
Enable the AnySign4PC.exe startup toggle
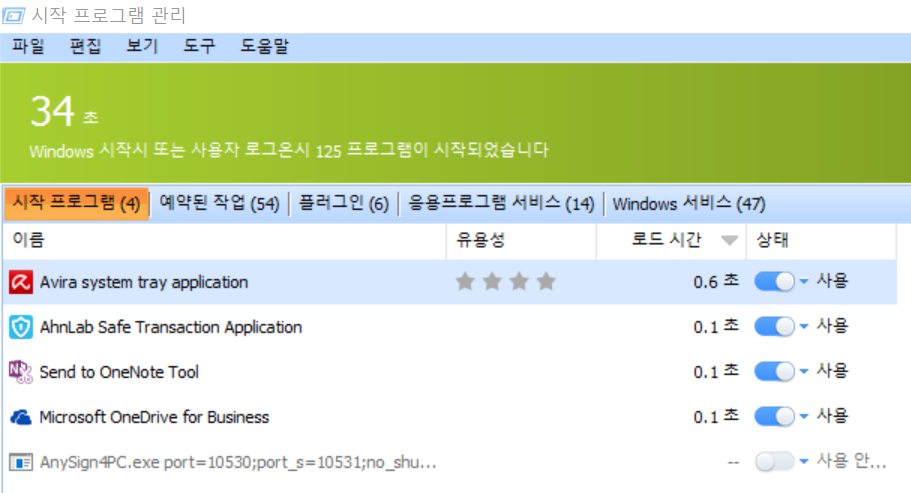(x=774, y=462)
